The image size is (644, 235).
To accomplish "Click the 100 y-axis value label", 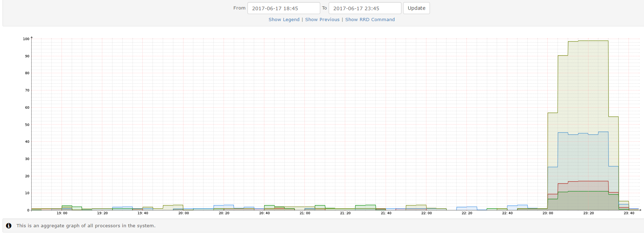I will pyautogui.click(x=26, y=39).
